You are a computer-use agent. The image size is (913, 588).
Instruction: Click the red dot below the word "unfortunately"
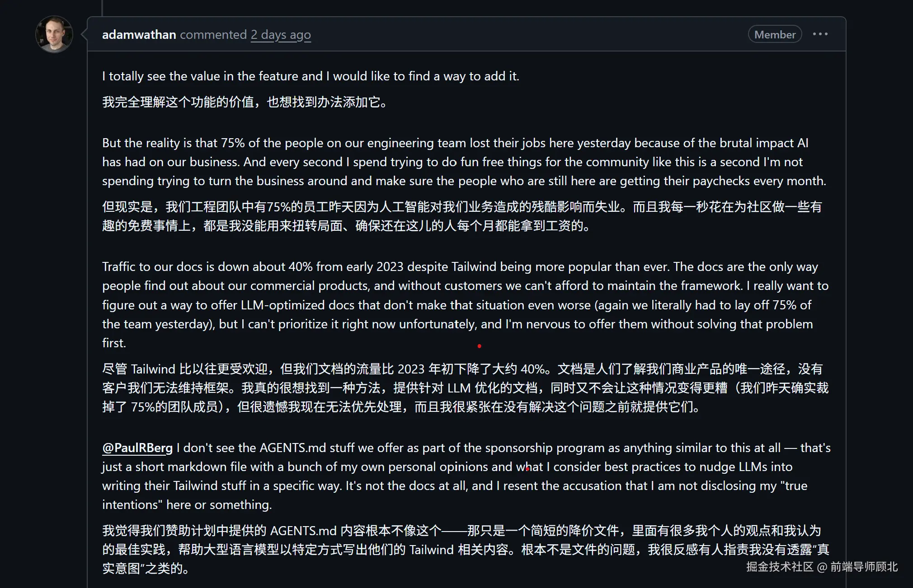(x=479, y=346)
